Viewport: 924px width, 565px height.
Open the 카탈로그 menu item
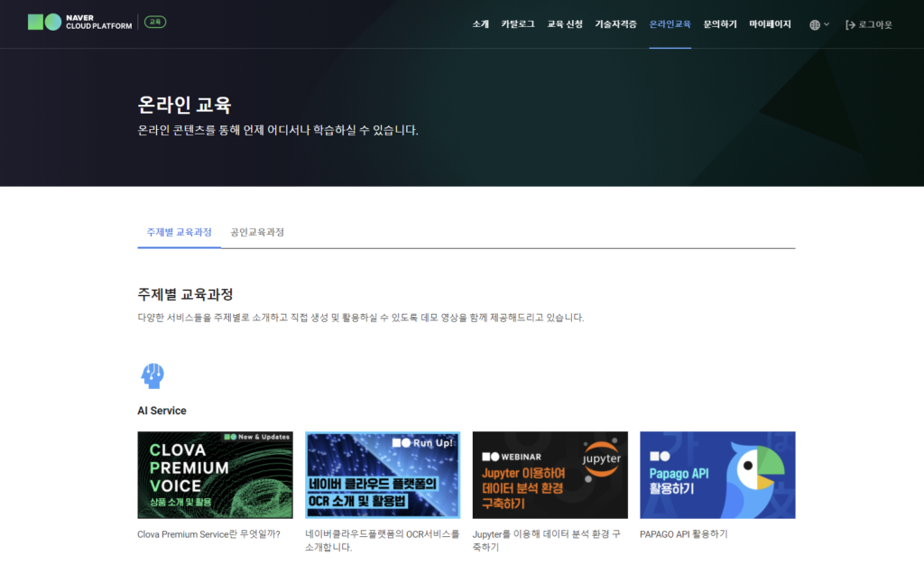click(518, 24)
